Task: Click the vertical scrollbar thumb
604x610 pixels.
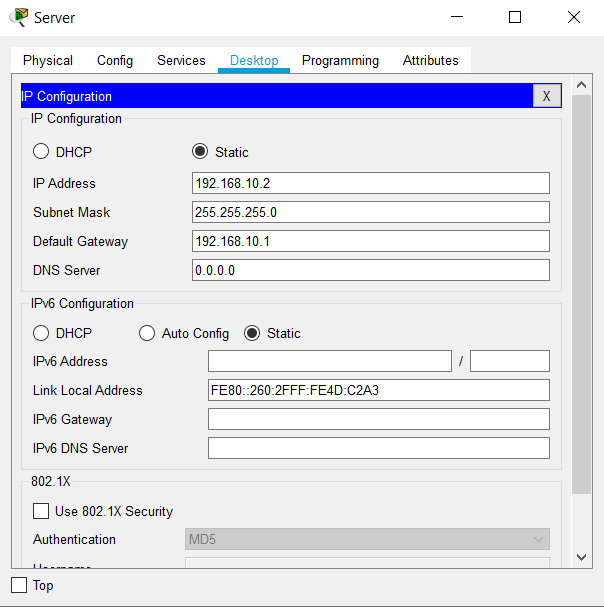Action: tap(581, 294)
